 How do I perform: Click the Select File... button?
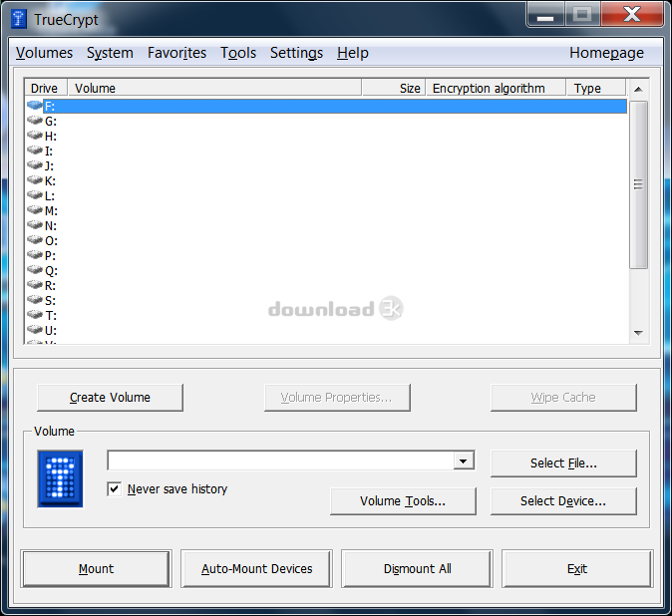click(x=563, y=463)
